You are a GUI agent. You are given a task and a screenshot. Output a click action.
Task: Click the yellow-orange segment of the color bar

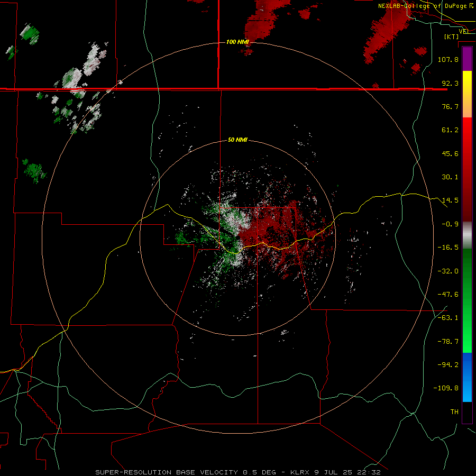pos(467,94)
